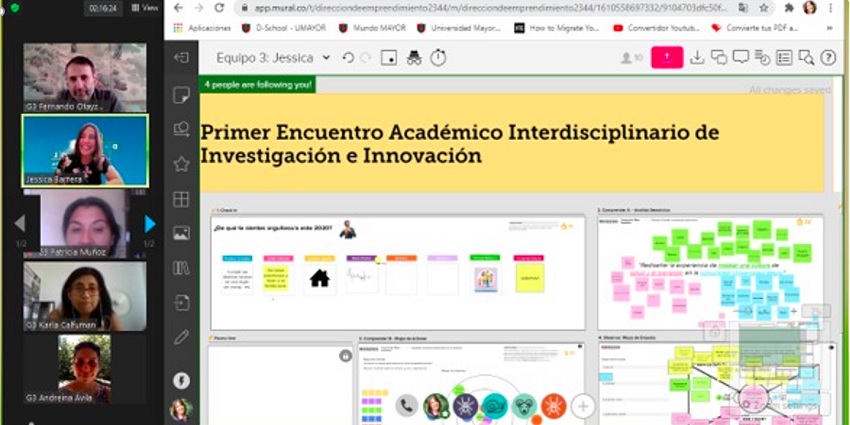
Task: Open the timer stopwatch icon
Action: pyautogui.click(x=438, y=57)
